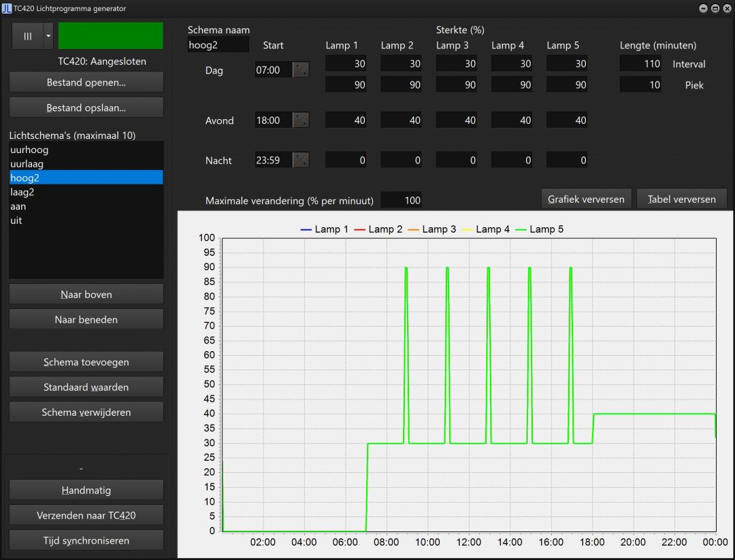
Task: Click Lamp 5 in the chart legend
Action: tap(540, 229)
